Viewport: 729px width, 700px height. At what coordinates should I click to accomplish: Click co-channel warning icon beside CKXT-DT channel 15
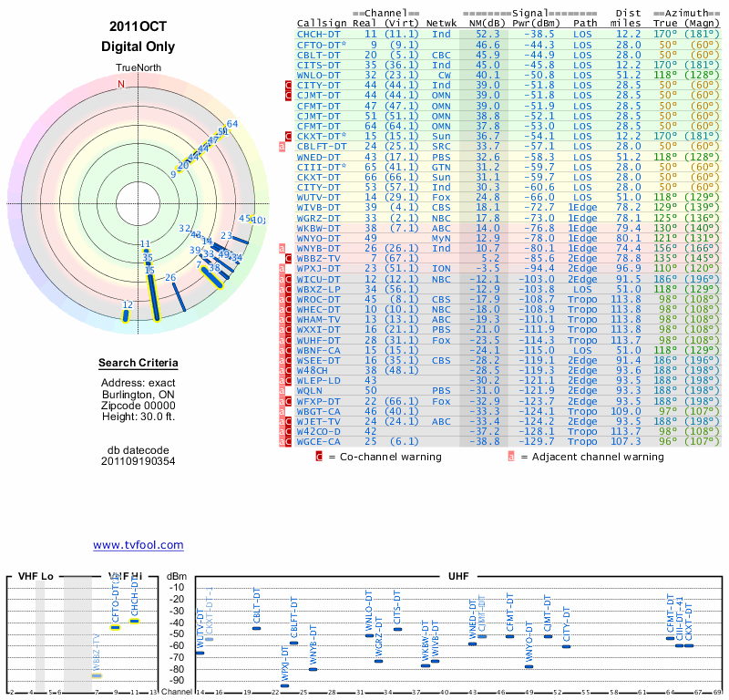point(289,136)
